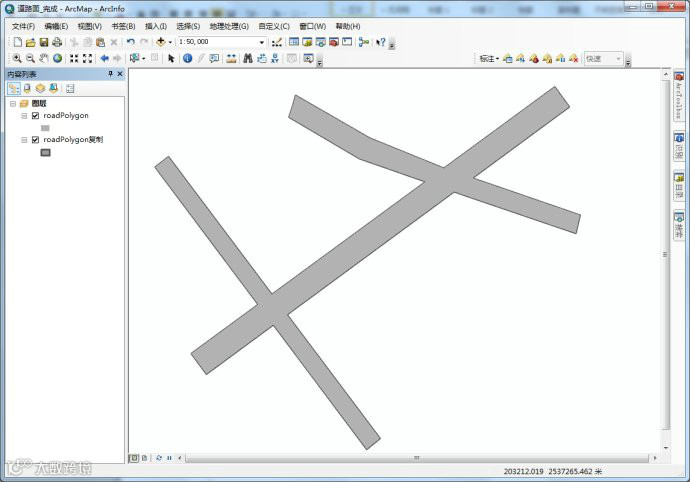Open the Catalog window icon
The image size is (690, 482).
[x=307, y=42]
